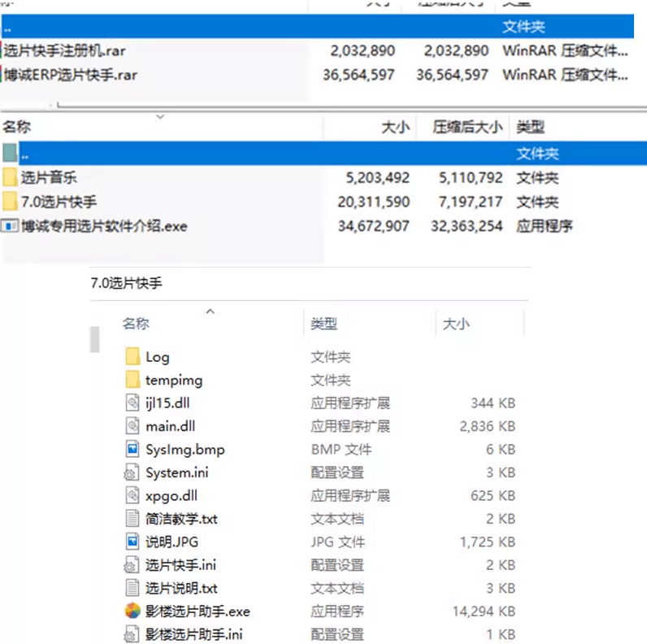Select the 说明.JPG image icon

(133, 542)
